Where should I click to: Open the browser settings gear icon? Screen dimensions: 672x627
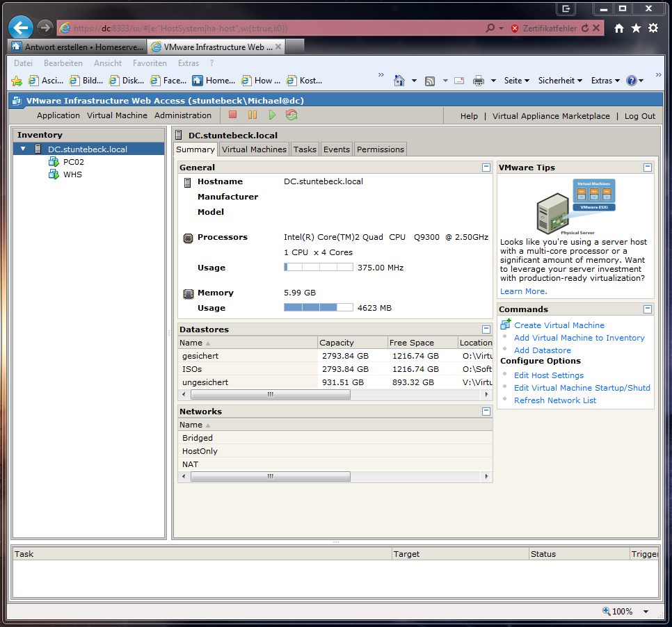653,28
